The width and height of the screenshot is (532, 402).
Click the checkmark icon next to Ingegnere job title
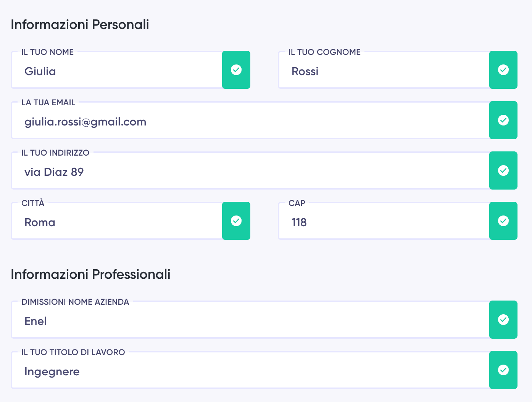point(503,370)
